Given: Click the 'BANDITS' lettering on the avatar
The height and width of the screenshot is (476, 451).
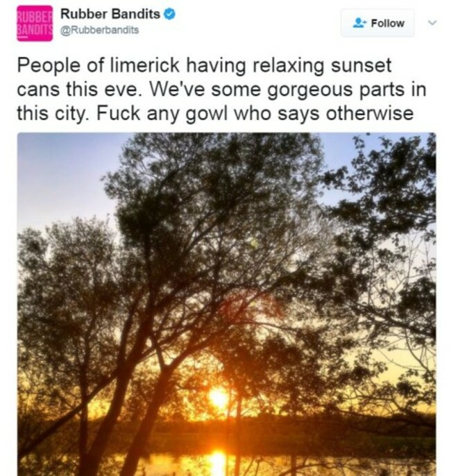Looking at the screenshot, I should tap(35, 29).
